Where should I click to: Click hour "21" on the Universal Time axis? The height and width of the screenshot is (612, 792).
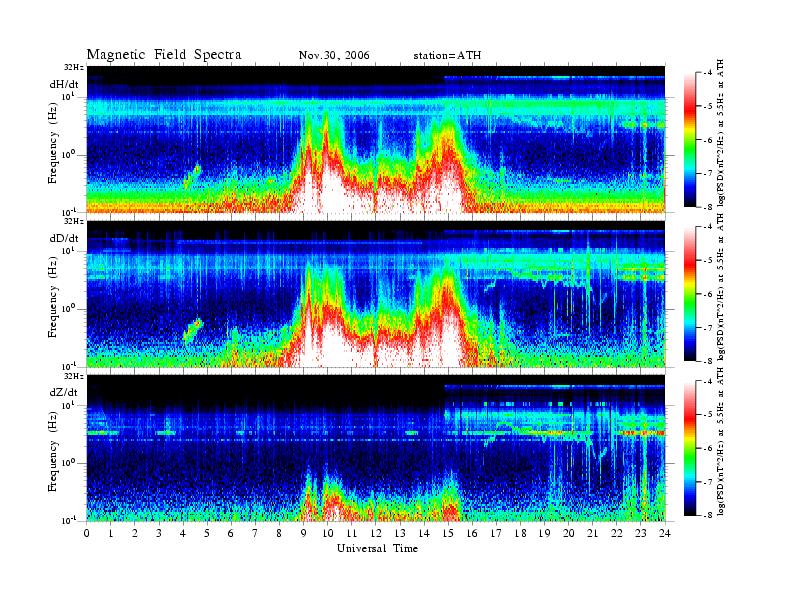(592, 533)
